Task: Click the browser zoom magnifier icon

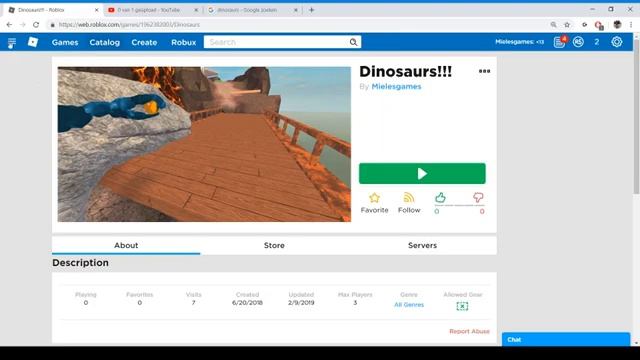Action: pyautogui.click(x=553, y=25)
